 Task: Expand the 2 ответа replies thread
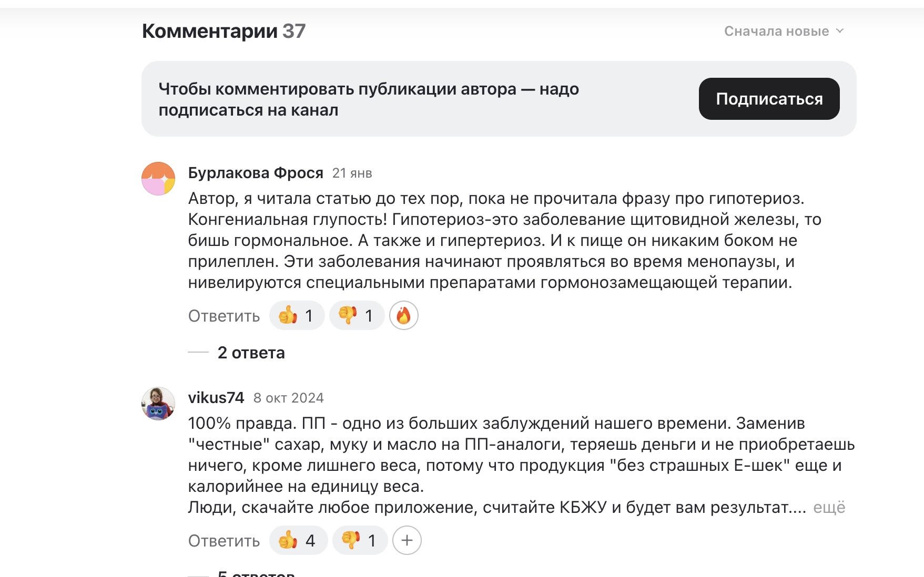click(251, 353)
